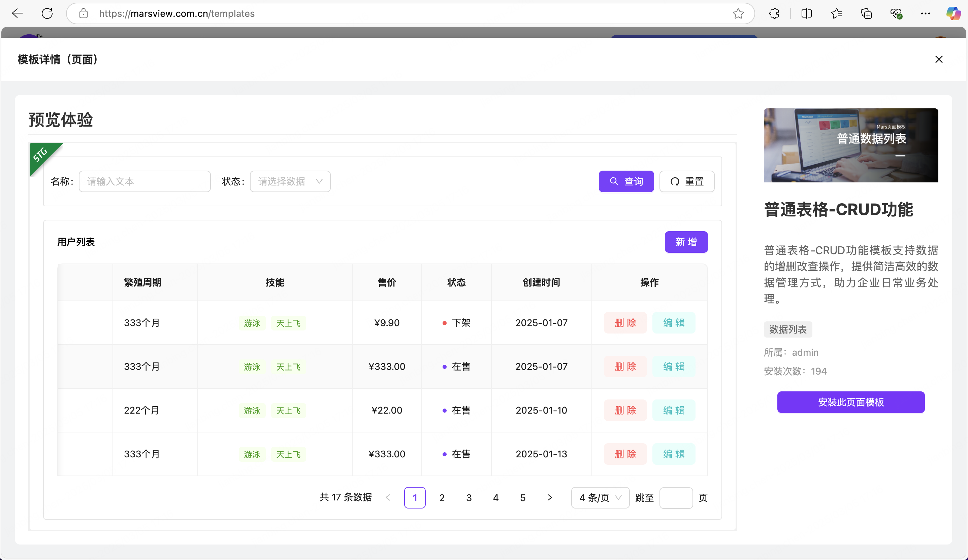This screenshot has height=560, width=968.
Task: Reload the page with refresh icon
Action: tap(47, 13)
